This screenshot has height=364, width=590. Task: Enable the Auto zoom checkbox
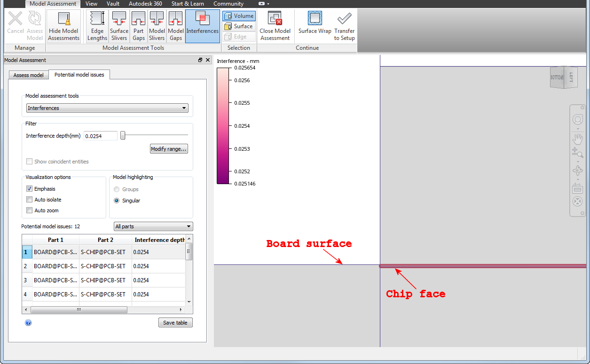pyautogui.click(x=29, y=210)
